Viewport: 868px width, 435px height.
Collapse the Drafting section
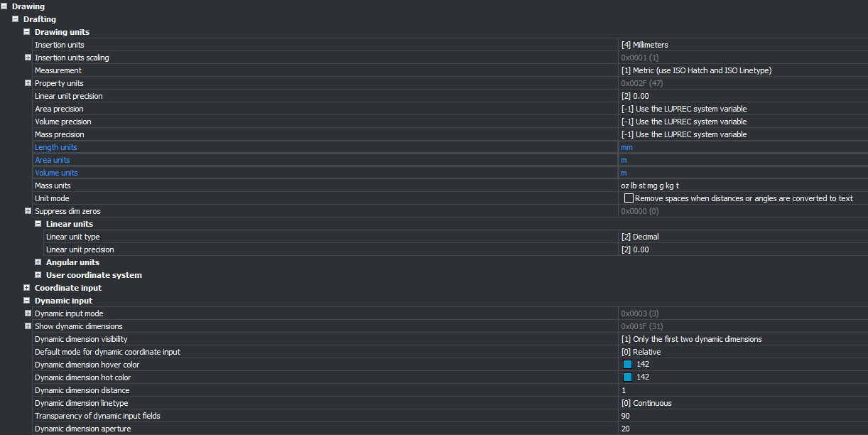(x=16, y=19)
